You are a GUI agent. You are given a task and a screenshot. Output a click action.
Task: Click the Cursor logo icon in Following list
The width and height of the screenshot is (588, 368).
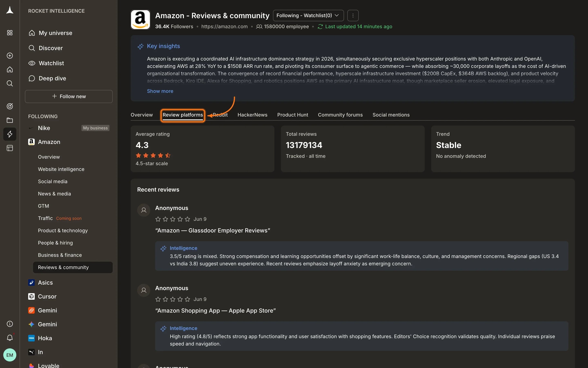31,296
